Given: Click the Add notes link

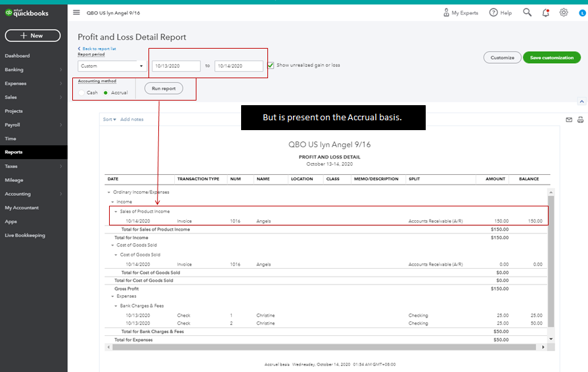Looking at the screenshot, I should click(x=131, y=119).
